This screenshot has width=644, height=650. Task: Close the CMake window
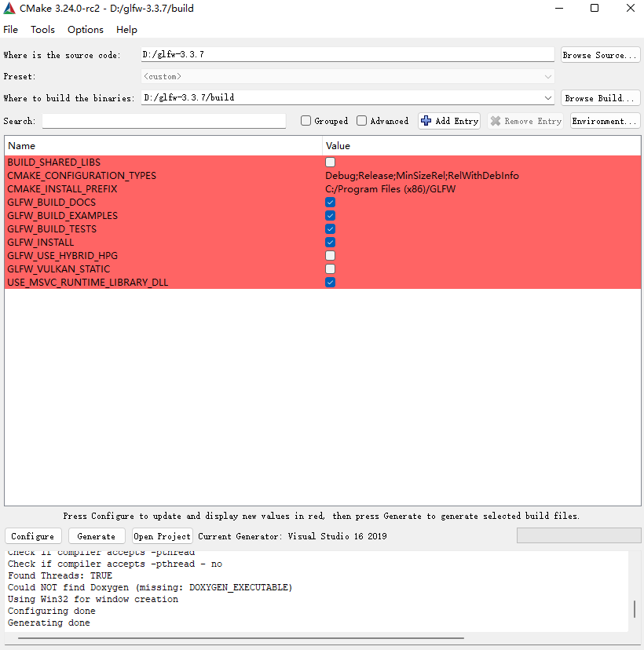pos(630,9)
